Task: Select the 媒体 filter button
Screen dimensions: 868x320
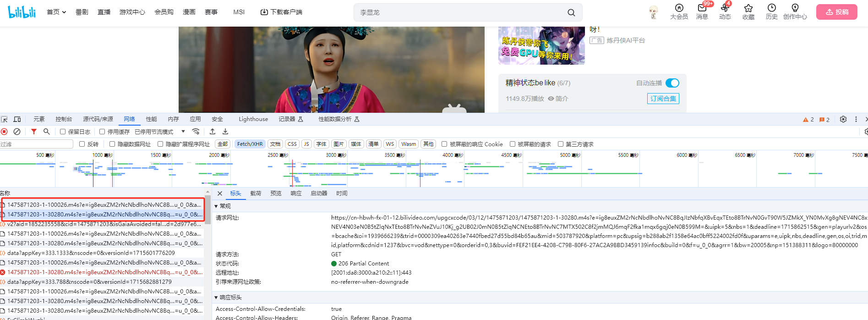Action: pos(356,144)
